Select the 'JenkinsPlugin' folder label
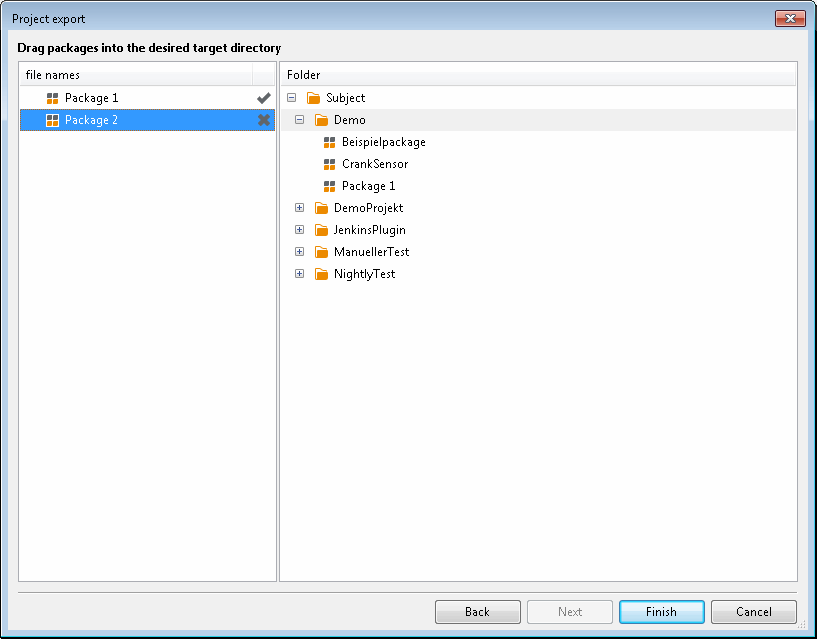 (x=369, y=230)
